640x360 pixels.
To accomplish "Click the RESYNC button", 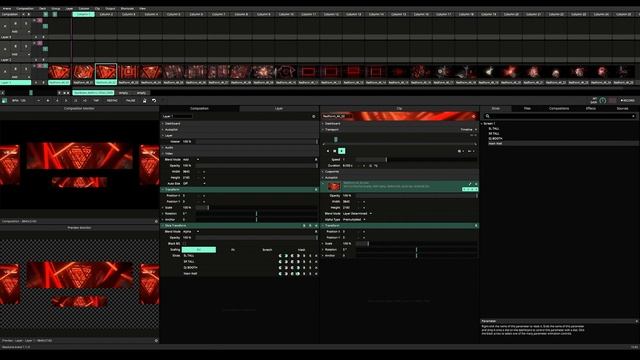I will click(x=112, y=100).
